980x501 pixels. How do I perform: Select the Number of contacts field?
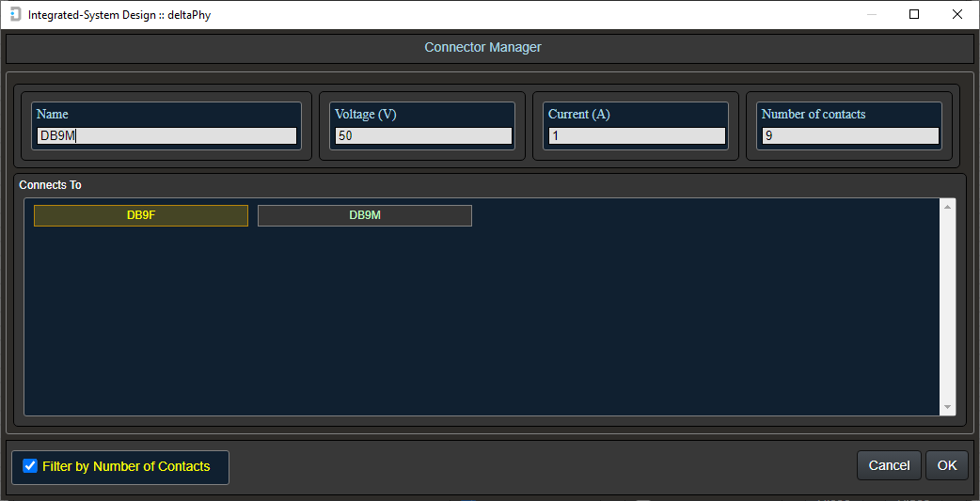click(849, 135)
